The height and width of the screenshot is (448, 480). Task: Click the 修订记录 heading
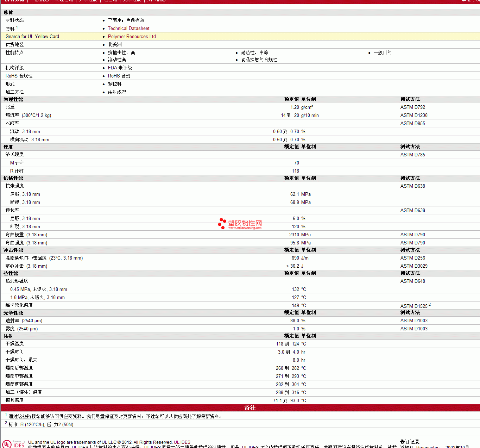point(410,442)
